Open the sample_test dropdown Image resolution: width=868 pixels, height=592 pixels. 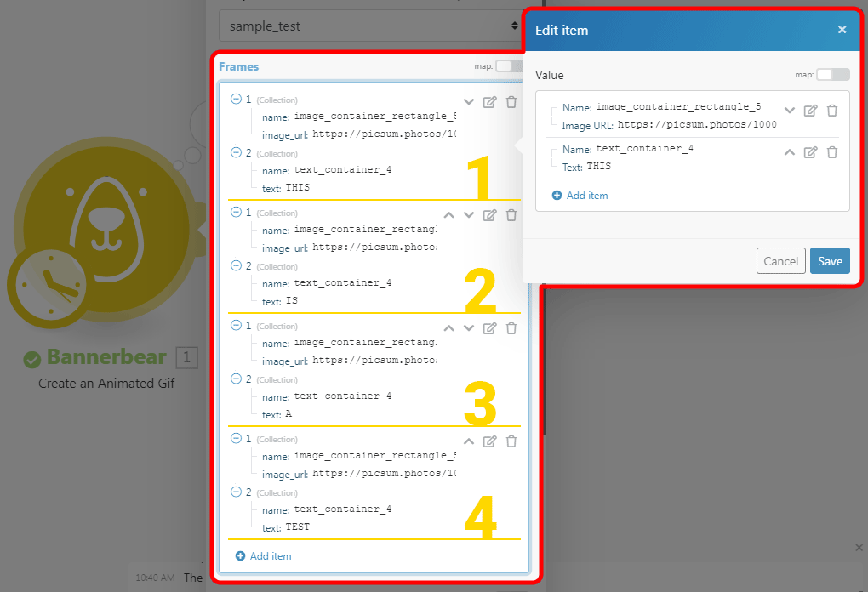(x=369, y=26)
